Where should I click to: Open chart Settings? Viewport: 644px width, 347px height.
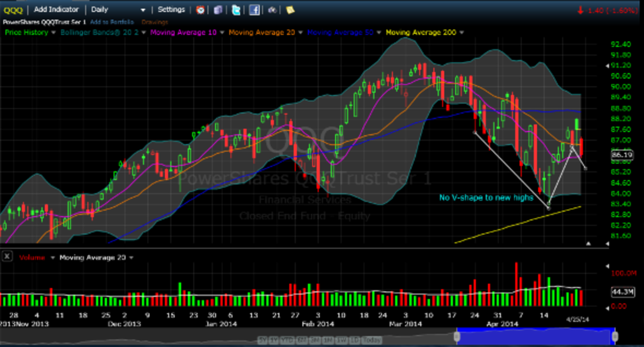click(x=171, y=10)
